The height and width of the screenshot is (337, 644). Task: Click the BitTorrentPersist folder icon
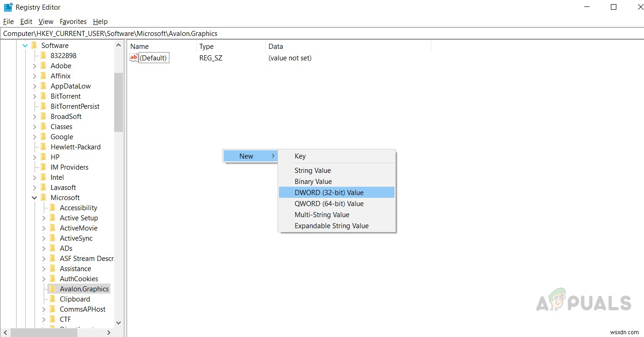tap(43, 106)
